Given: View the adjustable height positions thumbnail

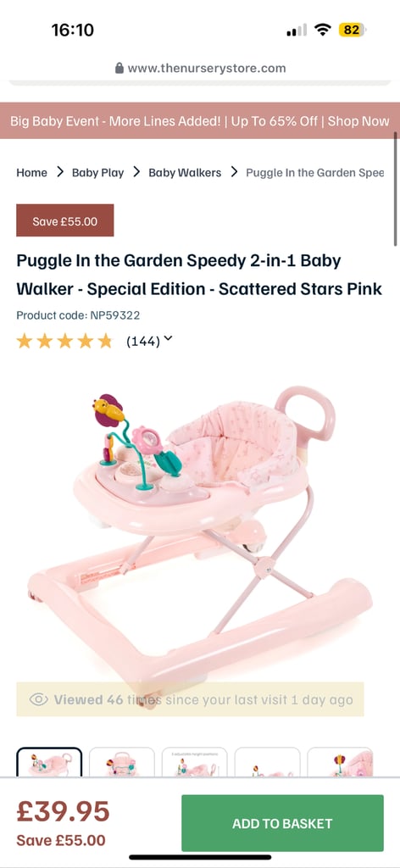Looking at the screenshot, I should coord(195,762).
